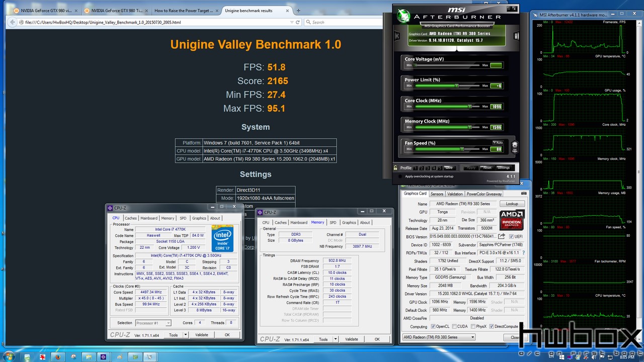Click the Afterburner Apply button

click(471, 168)
